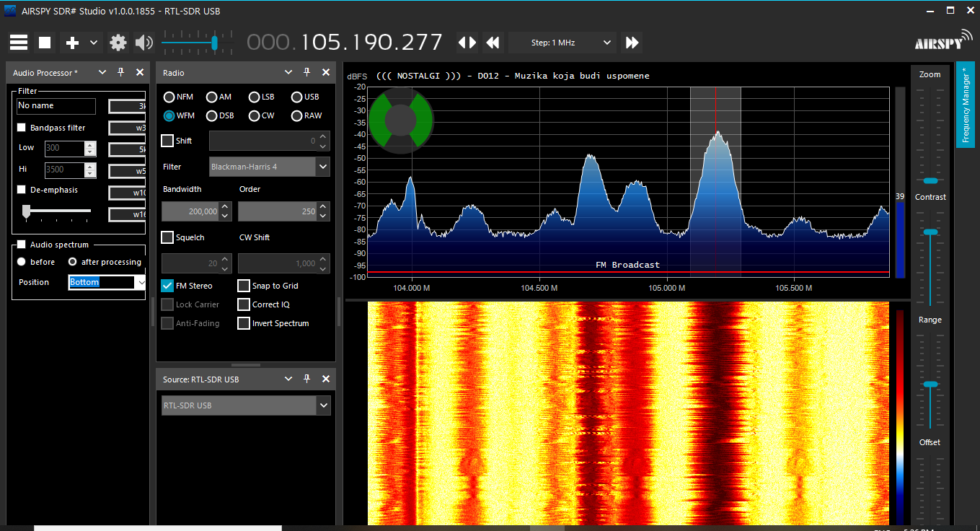This screenshot has width=980, height=531.
Task: Stop the radio with the stop button
Action: click(x=45, y=43)
